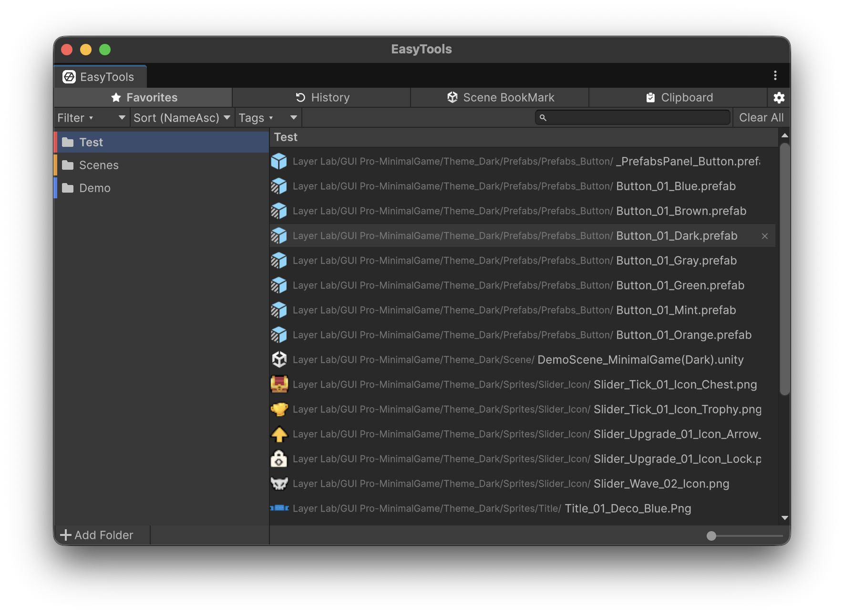Click the vertical scrollbar thumb

pos(784,269)
